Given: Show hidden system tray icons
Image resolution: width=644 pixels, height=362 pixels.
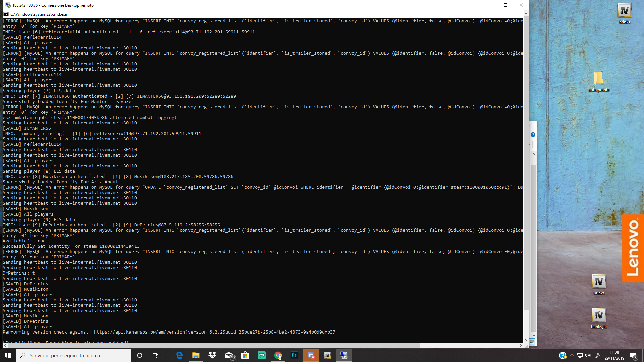Looking at the screenshot, I should tap(572, 355).
